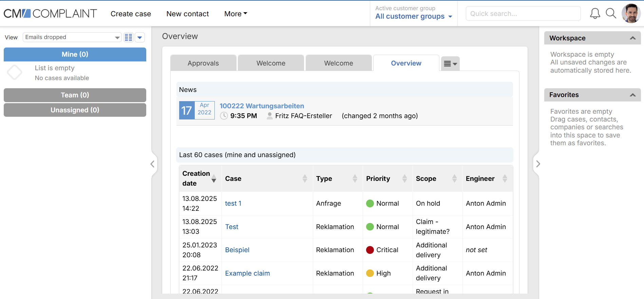The width and height of the screenshot is (644, 299).
Task: Click the person icon beside Fritz FAQ-Ersteller
Action: tap(270, 116)
